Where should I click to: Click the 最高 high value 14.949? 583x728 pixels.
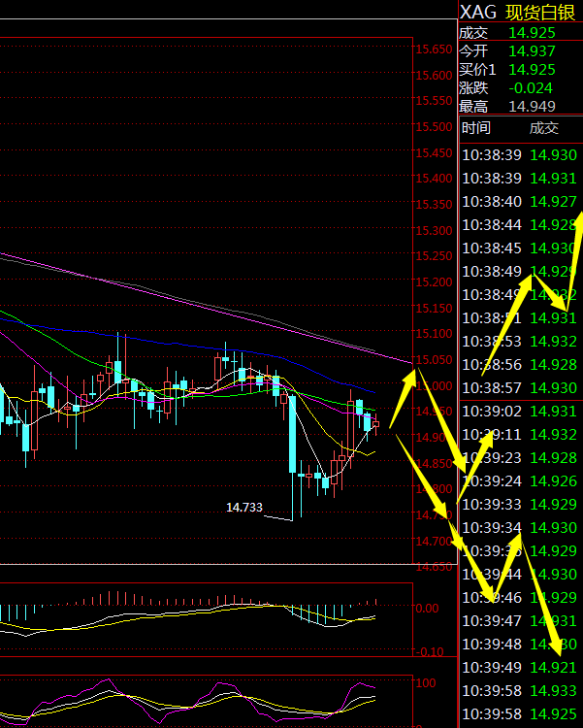532,107
